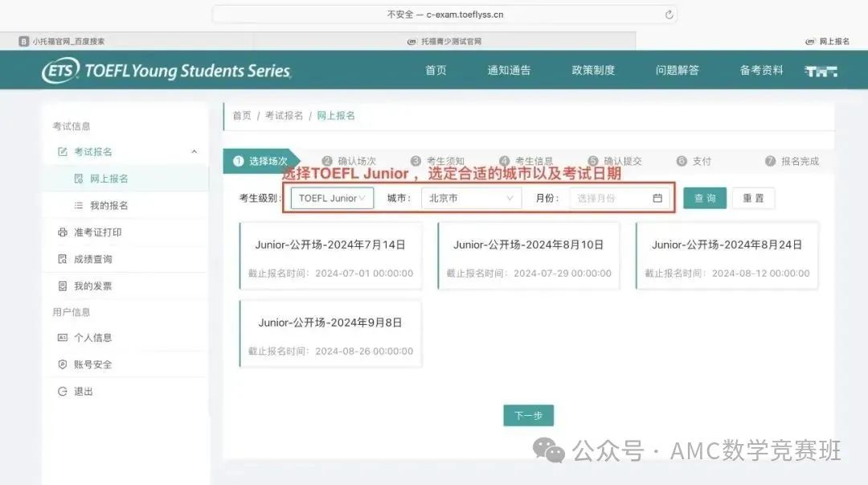Click the calendar icon in 月份 field
The width and height of the screenshot is (868, 485).
click(657, 198)
